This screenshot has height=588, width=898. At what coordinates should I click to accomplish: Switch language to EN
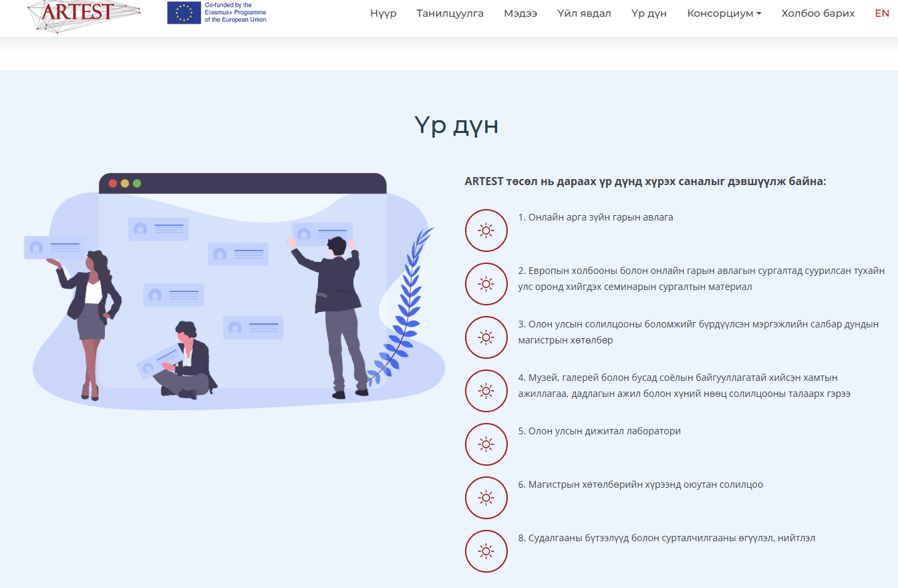pos(882,13)
